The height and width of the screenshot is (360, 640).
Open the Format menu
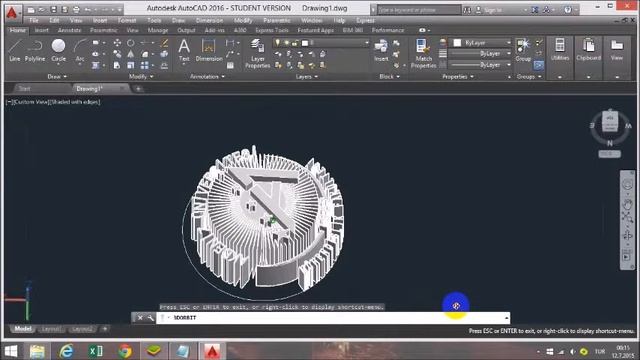pos(127,20)
